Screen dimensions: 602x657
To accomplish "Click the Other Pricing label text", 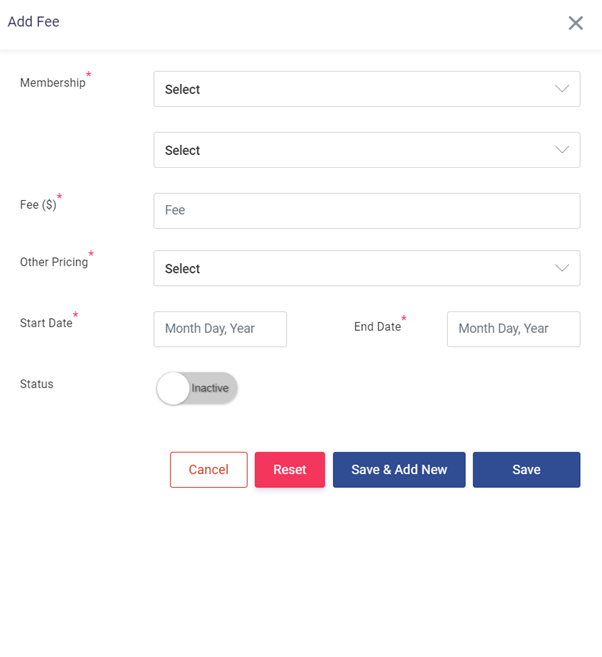I will pos(54,262).
